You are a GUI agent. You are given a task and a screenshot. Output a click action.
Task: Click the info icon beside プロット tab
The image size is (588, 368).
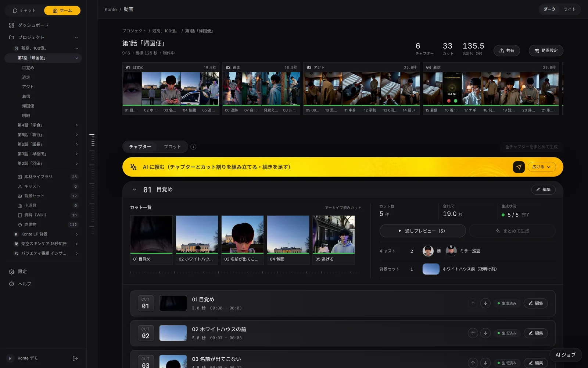coord(193,147)
